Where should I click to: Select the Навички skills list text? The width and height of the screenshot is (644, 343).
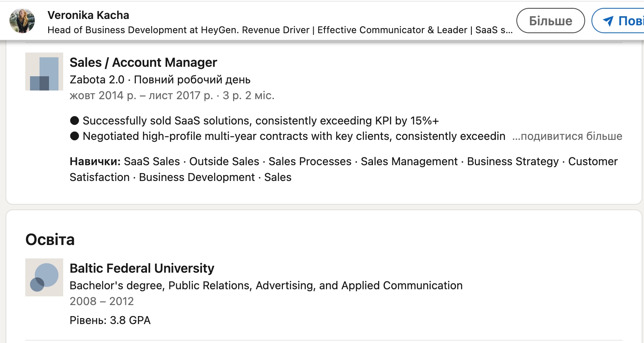[344, 169]
